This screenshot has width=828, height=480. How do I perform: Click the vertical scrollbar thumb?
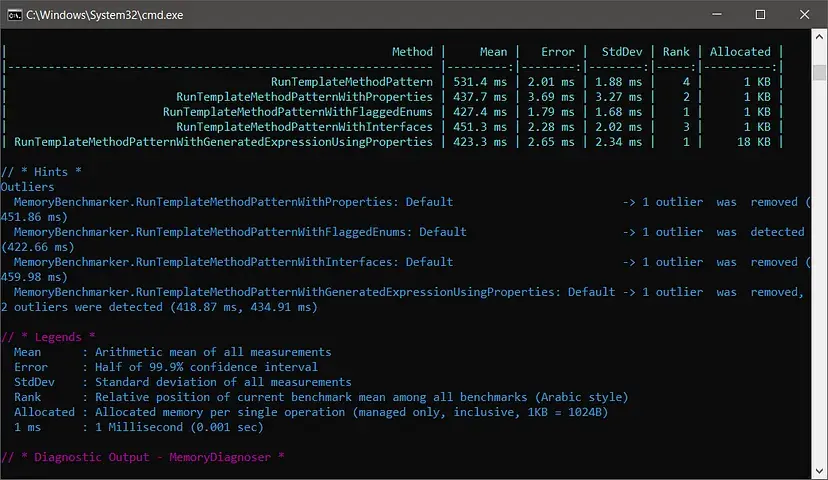pyautogui.click(x=819, y=72)
